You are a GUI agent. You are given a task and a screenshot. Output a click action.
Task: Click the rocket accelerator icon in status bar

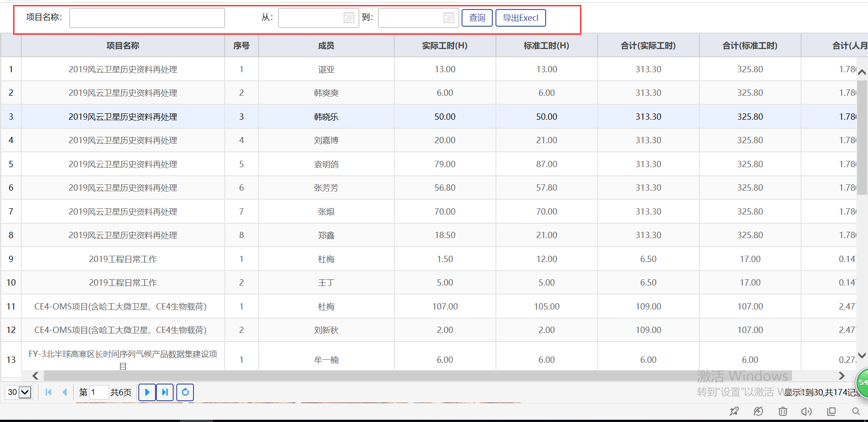pyautogui.click(x=734, y=411)
